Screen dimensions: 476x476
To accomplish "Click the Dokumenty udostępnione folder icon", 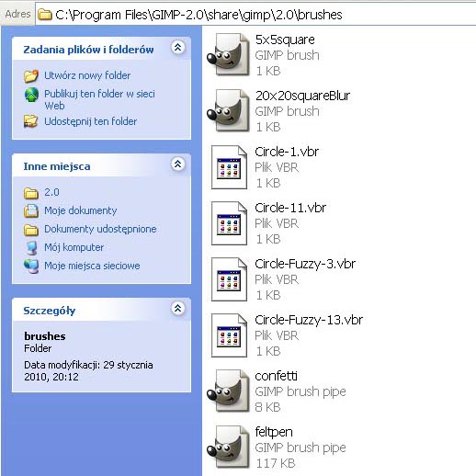I will (x=31, y=230).
